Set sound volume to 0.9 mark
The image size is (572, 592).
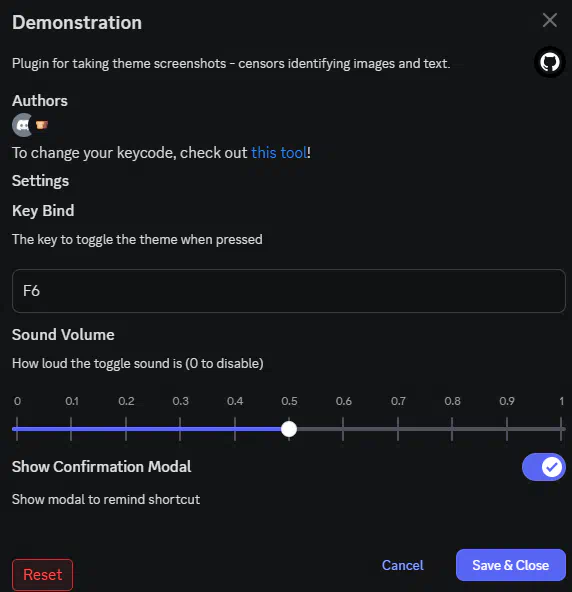coord(507,429)
